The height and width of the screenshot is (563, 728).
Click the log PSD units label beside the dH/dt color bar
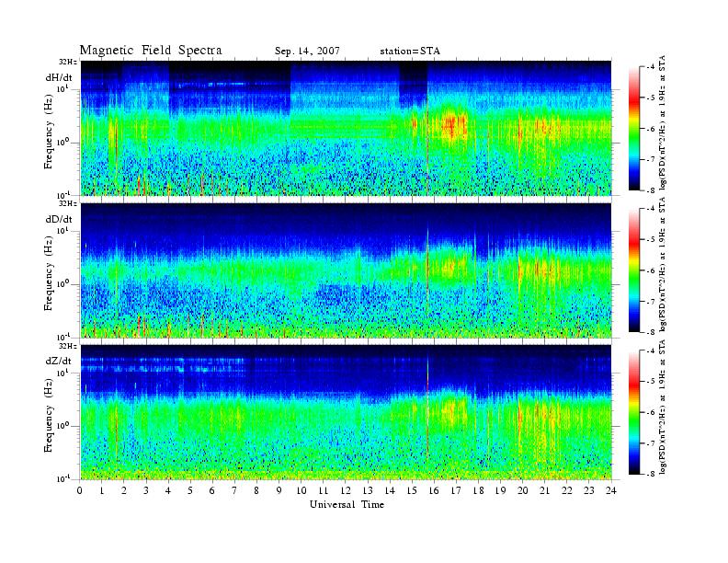(662, 122)
